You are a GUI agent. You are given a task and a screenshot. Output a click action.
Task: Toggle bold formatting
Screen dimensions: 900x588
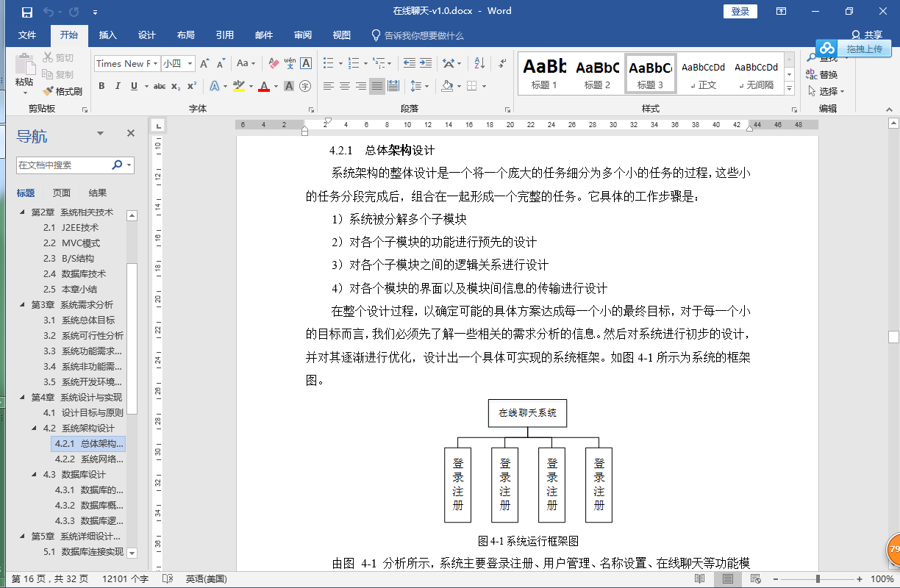(101, 87)
